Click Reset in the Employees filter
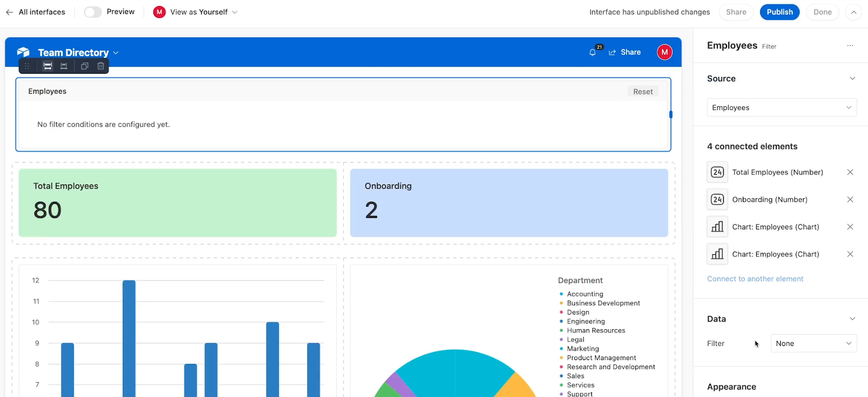Viewport: 868px width, 397px height. pyautogui.click(x=643, y=92)
